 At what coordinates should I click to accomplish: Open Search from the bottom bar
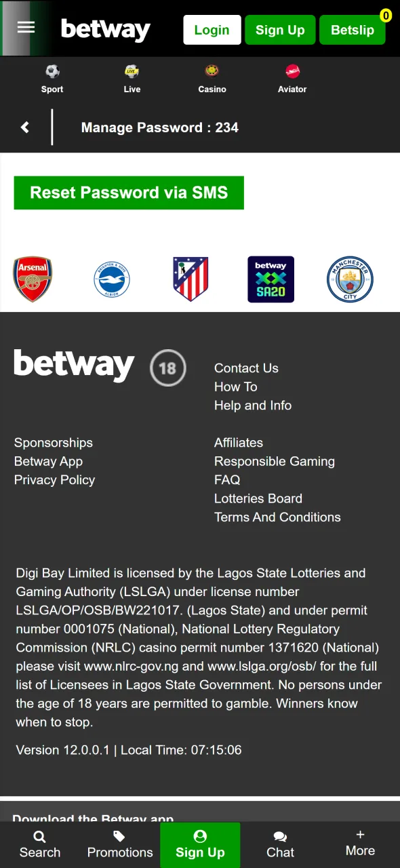(x=39, y=843)
